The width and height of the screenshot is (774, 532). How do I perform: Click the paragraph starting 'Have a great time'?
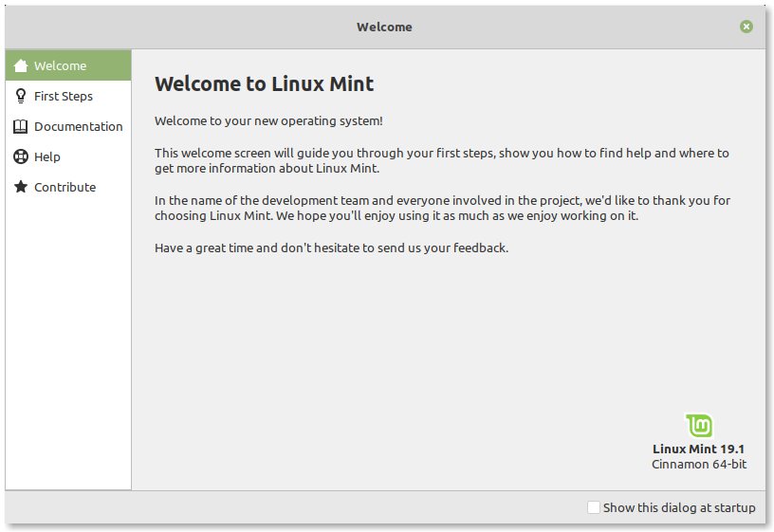(x=331, y=248)
